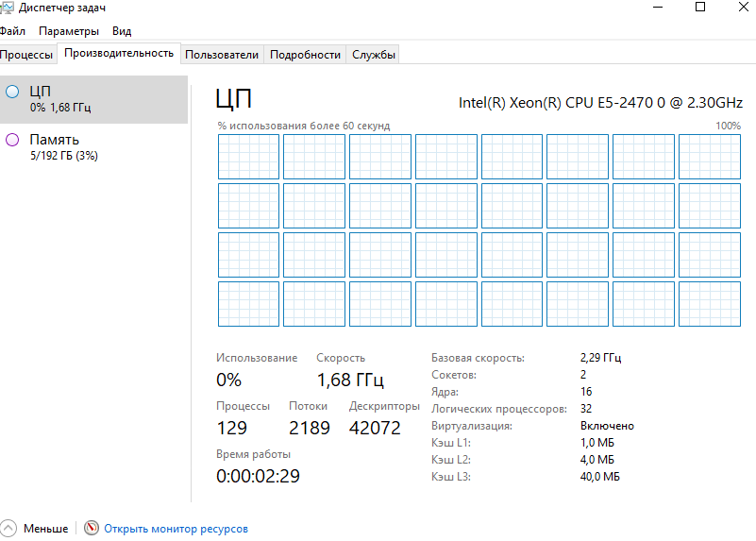The image size is (756, 541).
Task: Click the Открыть монитор ресурсов link
Action: [176, 529]
